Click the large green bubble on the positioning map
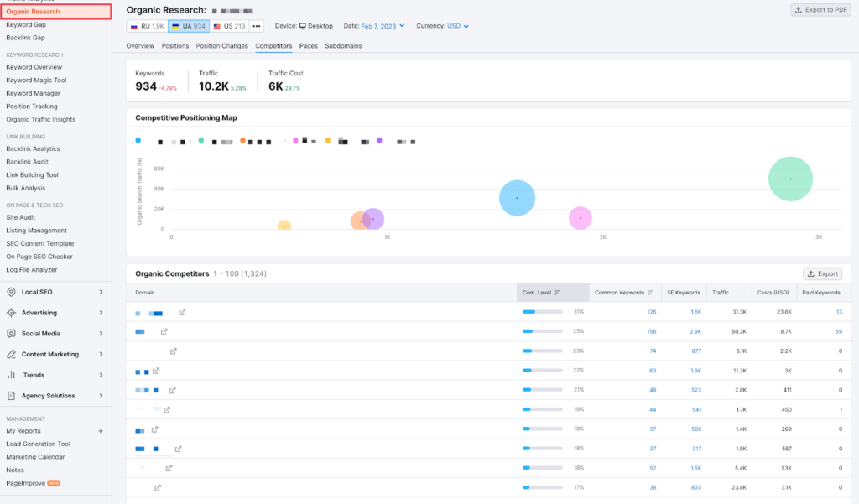This screenshot has height=504, width=859. 789,178
